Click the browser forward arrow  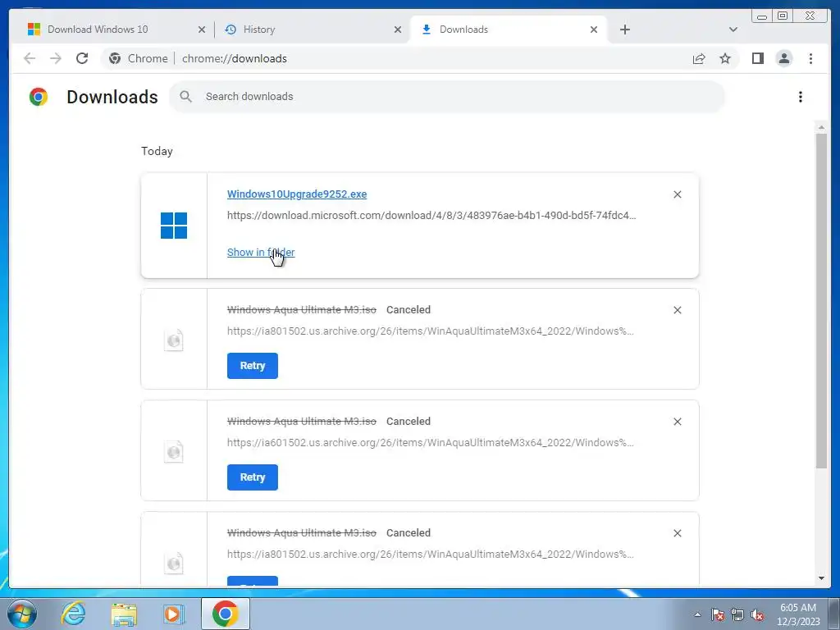click(x=56, y=58)
